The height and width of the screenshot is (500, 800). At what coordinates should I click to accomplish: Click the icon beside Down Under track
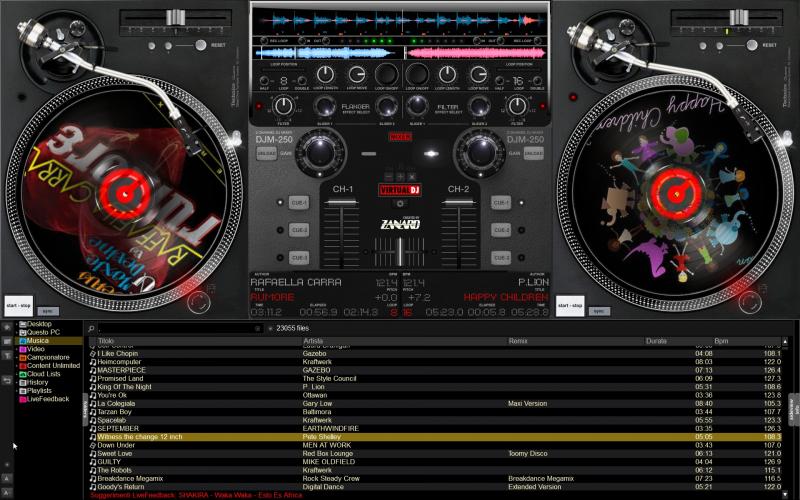point(93,445)
